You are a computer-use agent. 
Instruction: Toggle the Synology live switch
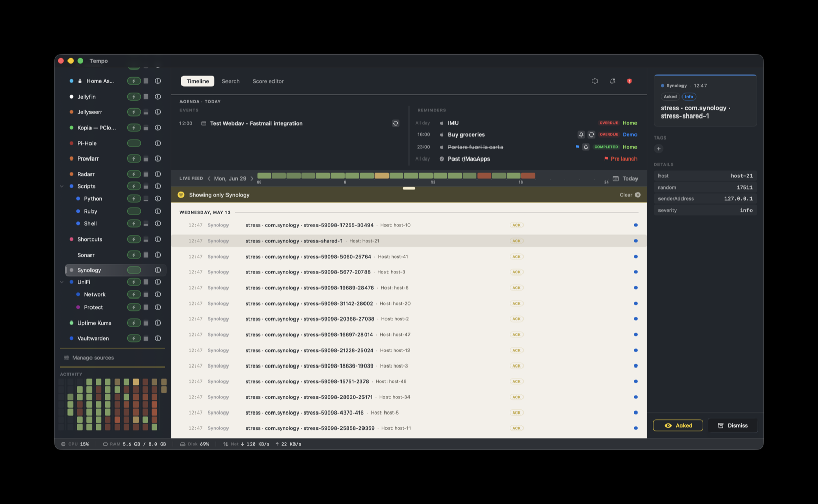pyautogui.click(x=134, y=270)
